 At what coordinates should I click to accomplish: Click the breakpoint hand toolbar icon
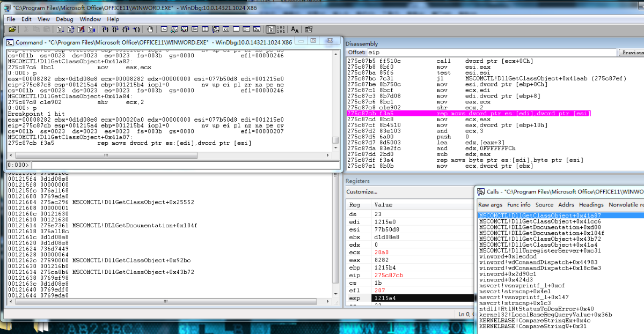150,29
